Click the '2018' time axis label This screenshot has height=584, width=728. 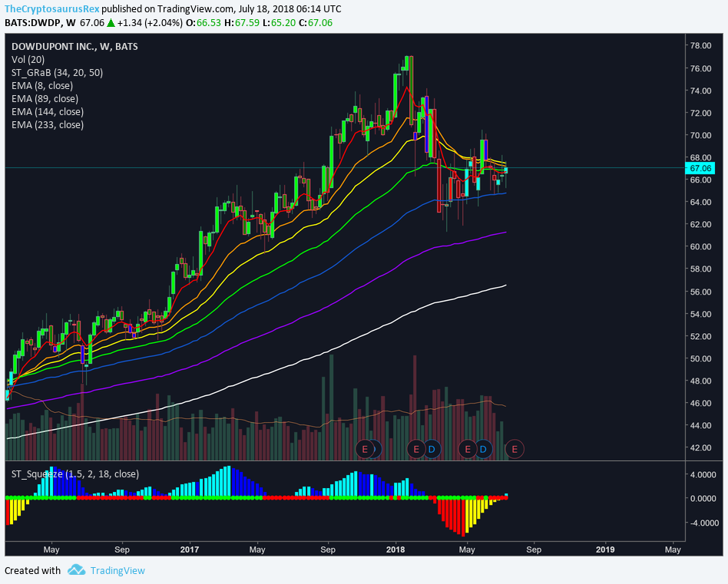[x=395, y=549]
